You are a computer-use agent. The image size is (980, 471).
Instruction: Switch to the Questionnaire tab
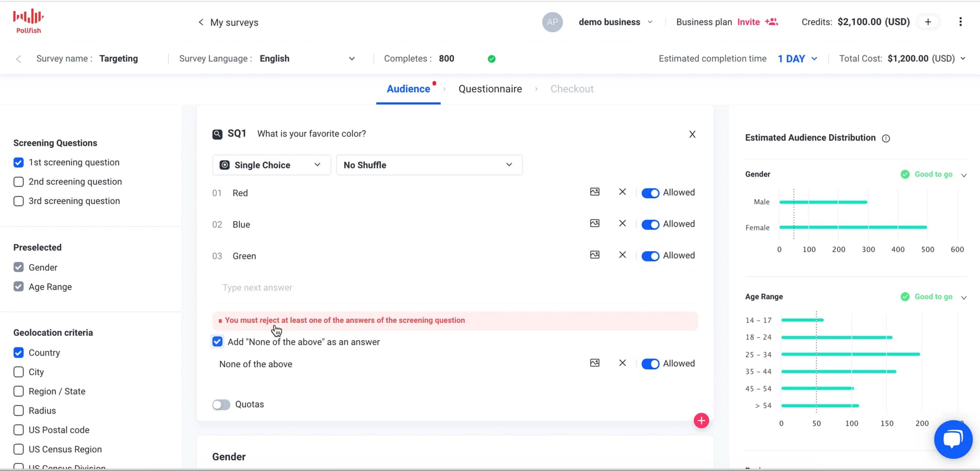490,89
